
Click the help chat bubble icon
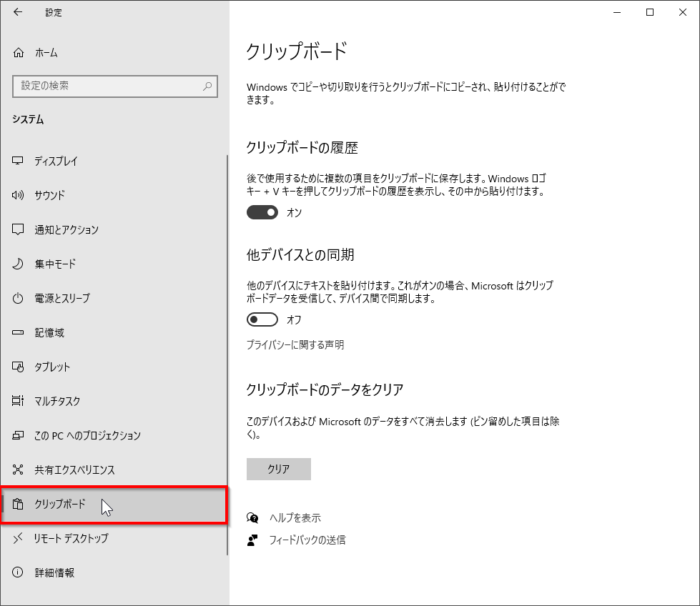(252, 517)
